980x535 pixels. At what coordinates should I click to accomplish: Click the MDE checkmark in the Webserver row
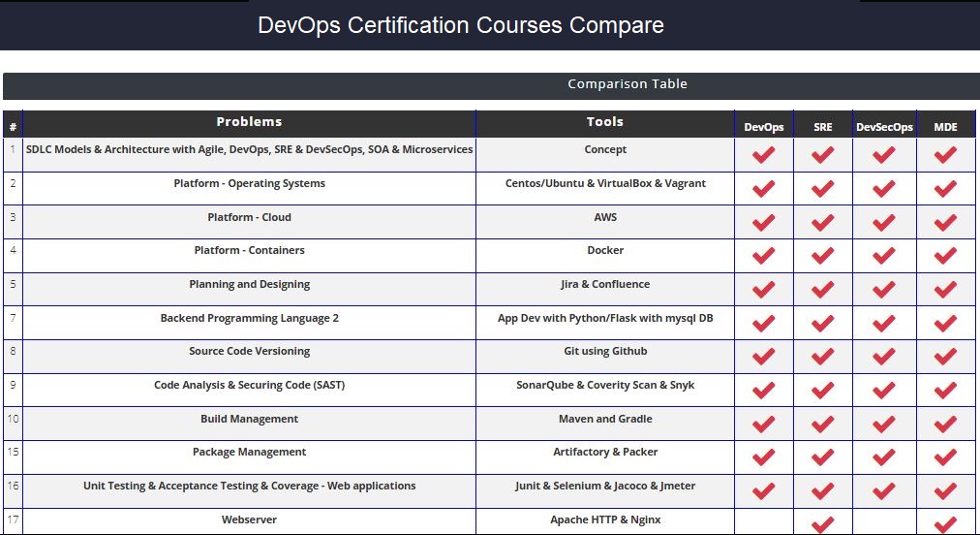point(945,524)
